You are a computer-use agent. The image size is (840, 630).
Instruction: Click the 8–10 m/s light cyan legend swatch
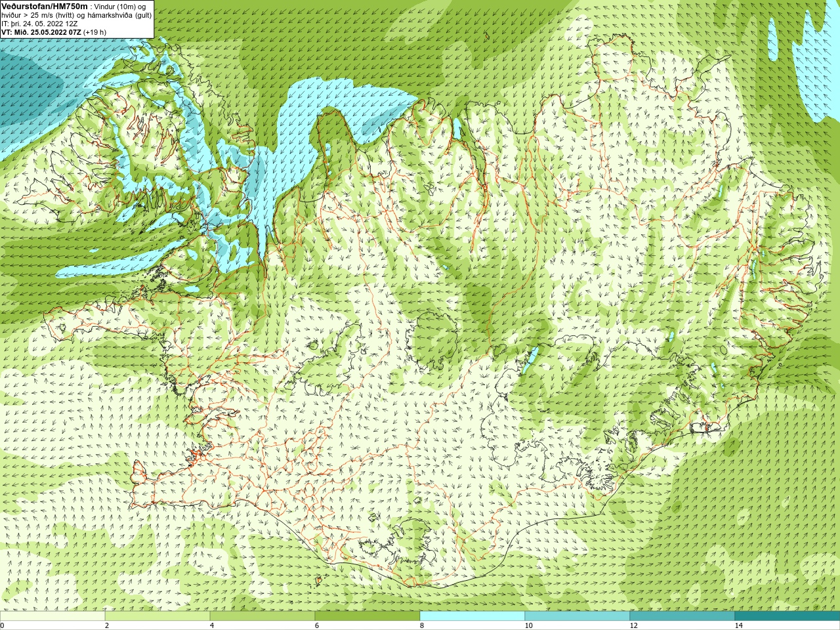point(472,616)
